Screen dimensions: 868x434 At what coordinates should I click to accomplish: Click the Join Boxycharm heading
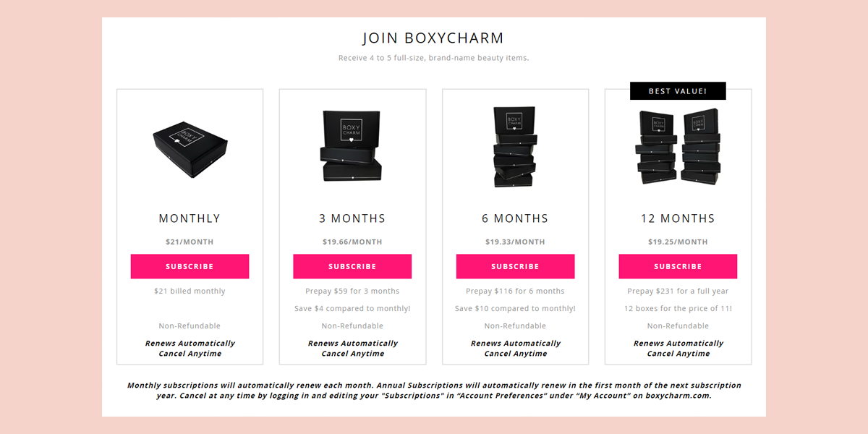[433, 38]
